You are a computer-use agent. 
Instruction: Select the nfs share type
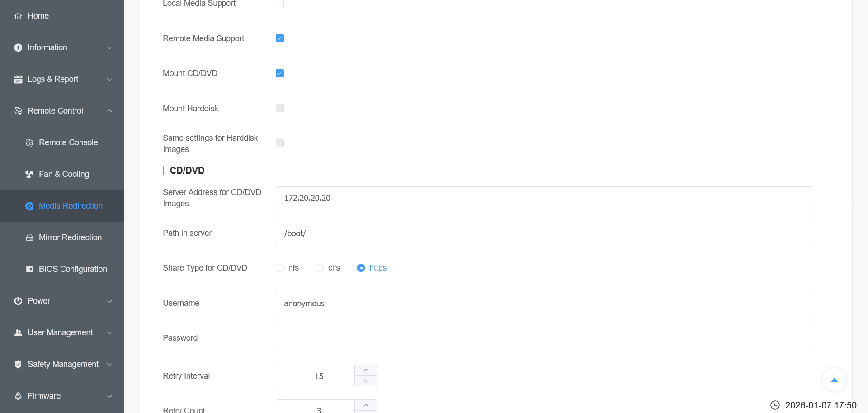pos(280,268)
